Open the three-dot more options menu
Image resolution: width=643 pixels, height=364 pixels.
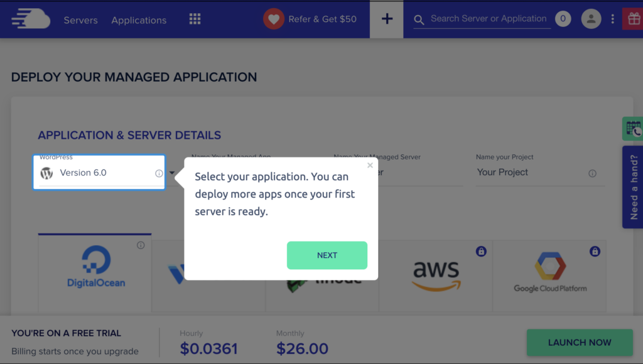click(613, 19)
